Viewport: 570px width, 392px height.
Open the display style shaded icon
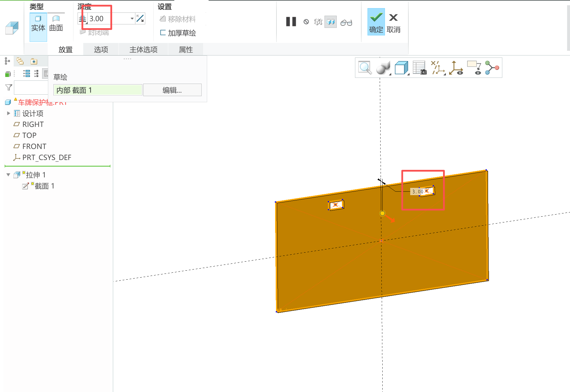[x=383, y=68]
